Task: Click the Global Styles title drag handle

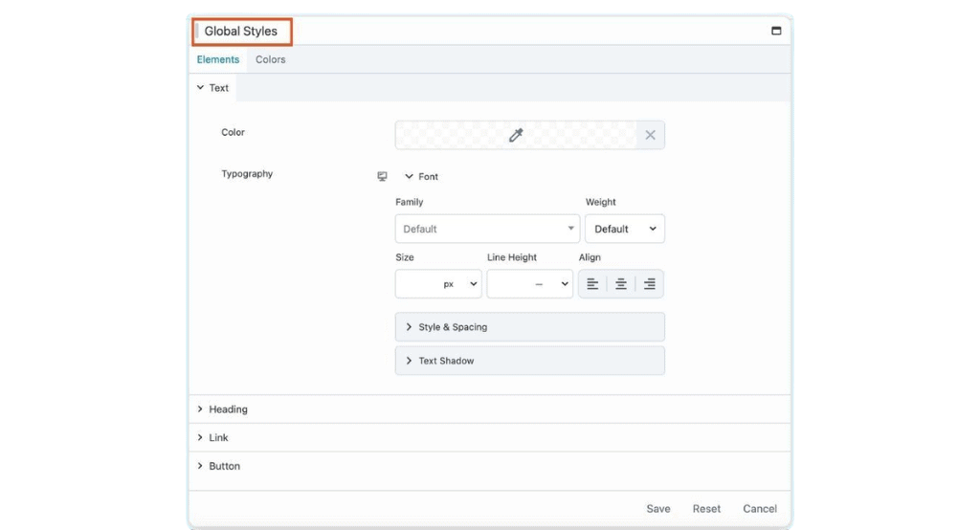Action: point(197,31)
